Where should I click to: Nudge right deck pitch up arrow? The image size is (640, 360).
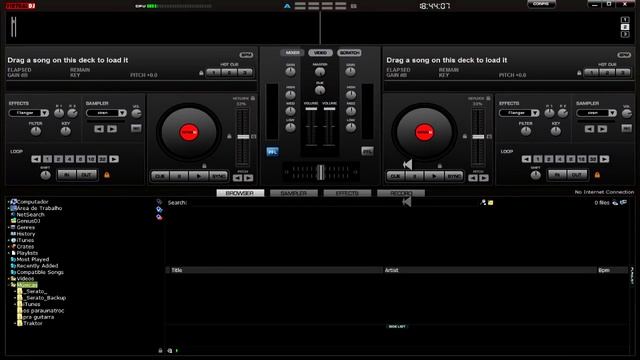(484, 178)
